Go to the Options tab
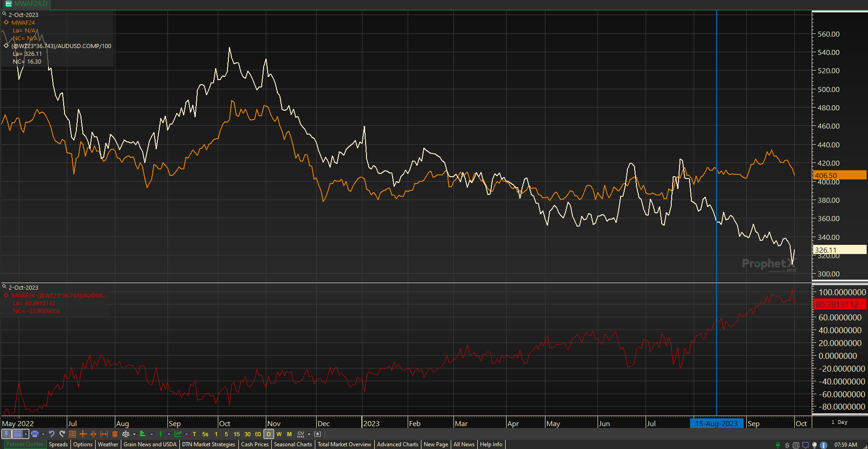The width and height of the screenshot is (868, 449). tap(83, 444)
